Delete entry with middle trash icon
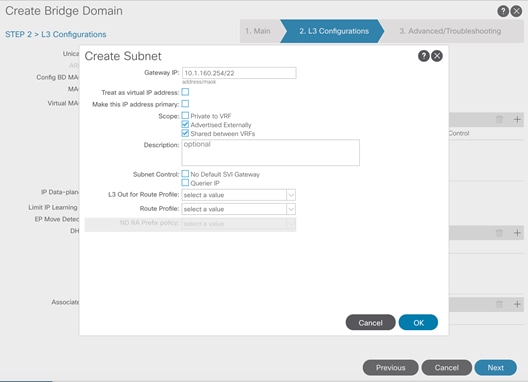Image resolution: width=528 pixels, height=382 pixels. 499,233
